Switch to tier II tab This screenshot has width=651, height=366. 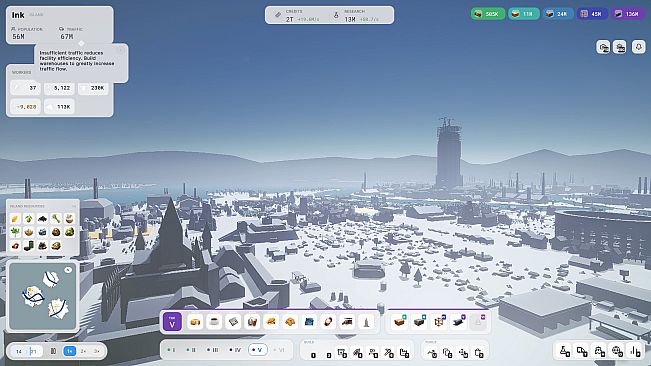191,350
